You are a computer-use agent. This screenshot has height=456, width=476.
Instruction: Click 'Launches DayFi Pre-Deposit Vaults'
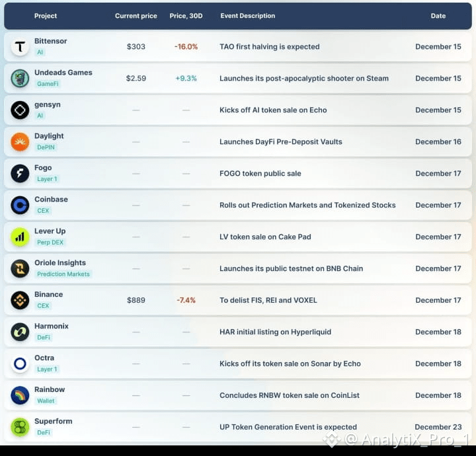click(x=281, y=141)
